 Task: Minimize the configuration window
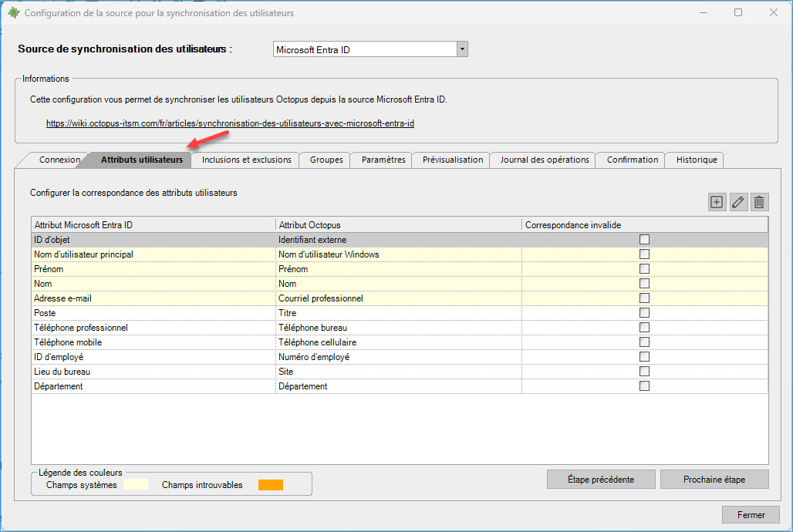tap(703, 13)
